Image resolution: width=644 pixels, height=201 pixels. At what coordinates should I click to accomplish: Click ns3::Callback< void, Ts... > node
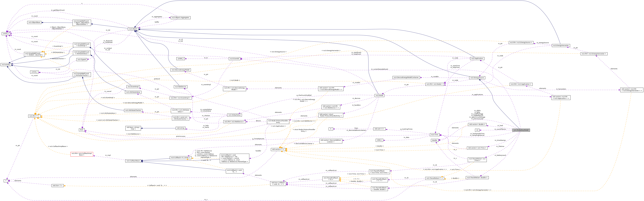point(234,171)
